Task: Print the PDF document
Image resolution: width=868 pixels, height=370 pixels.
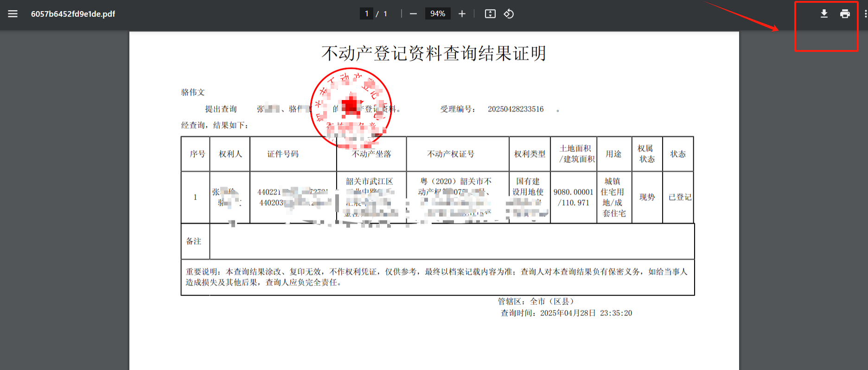Action: point(845,14)
